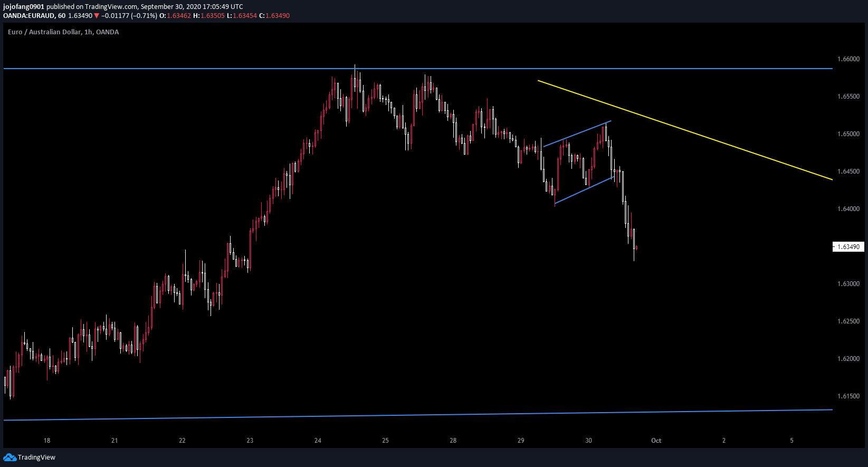Click date label 29 on time axis
The image size is (868, 467).
click(x=521, y=441)
